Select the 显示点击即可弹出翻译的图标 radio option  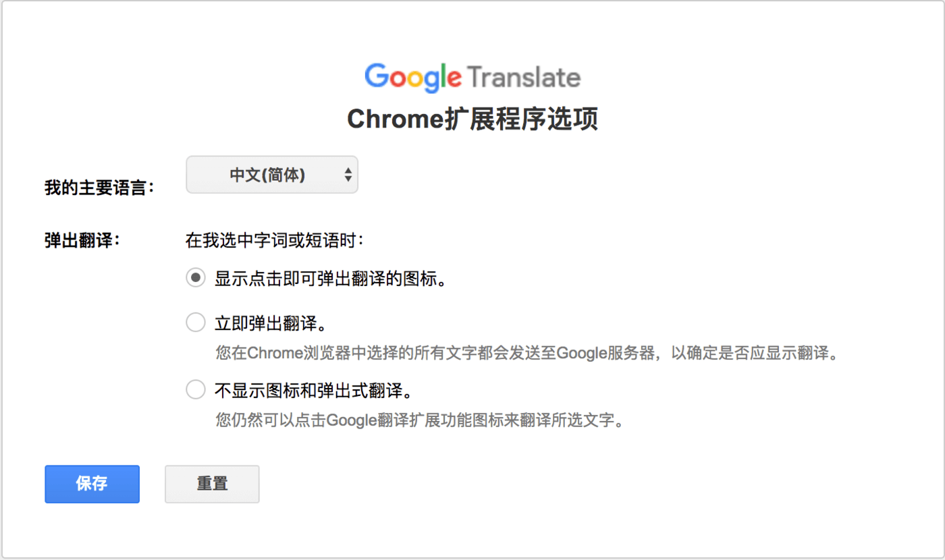[196, 278]
